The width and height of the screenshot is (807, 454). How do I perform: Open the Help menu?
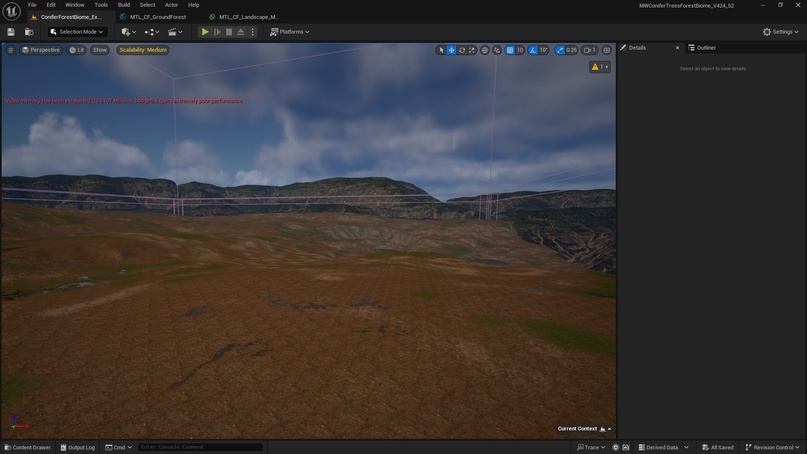[194, 5]
